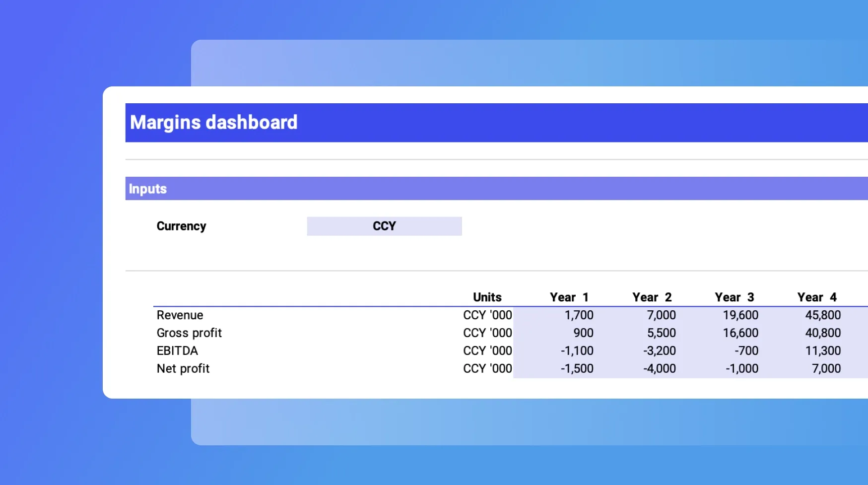Select the Margins dashboard title banner

[x=214, y=123]
